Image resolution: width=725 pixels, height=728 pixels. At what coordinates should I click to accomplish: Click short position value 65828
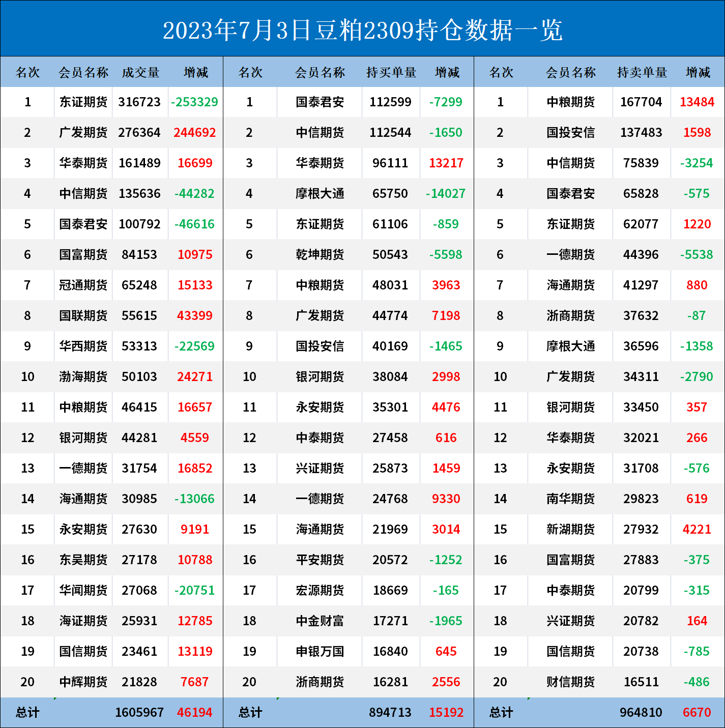click(641, 194)
